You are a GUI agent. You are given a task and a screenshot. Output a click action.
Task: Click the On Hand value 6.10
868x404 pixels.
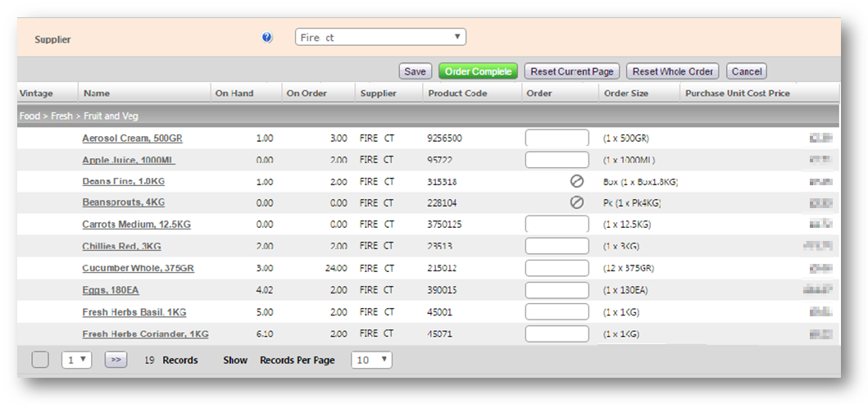coord(265,334)
